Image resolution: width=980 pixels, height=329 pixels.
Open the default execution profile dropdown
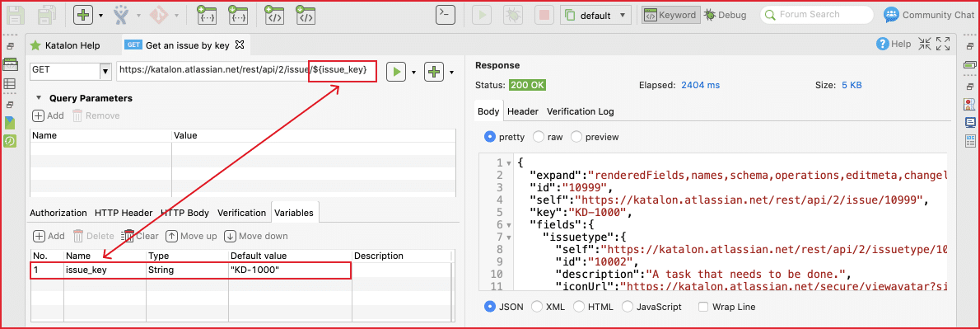click(x=596, y=16)
